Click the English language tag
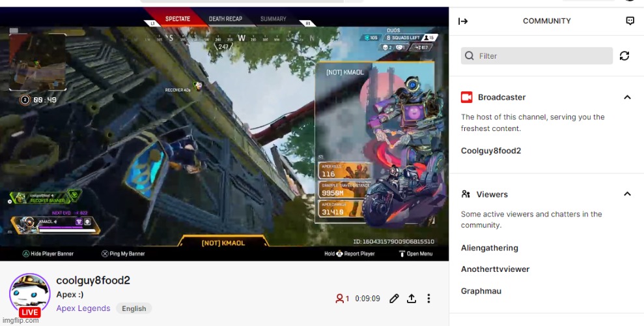Image resolution: width=644 pixels, height=326 pixels. (x=134, y=308)
